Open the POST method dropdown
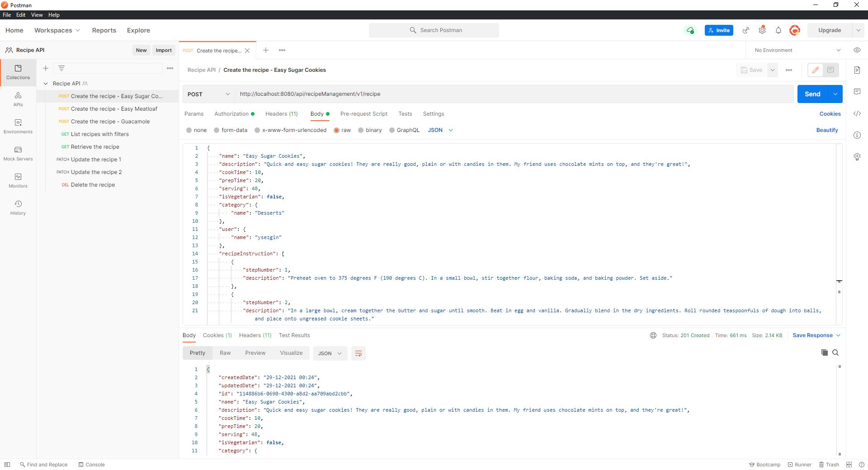Image resolution: width=868 pixels, height=470 pixels. click(x=209, y=94)
